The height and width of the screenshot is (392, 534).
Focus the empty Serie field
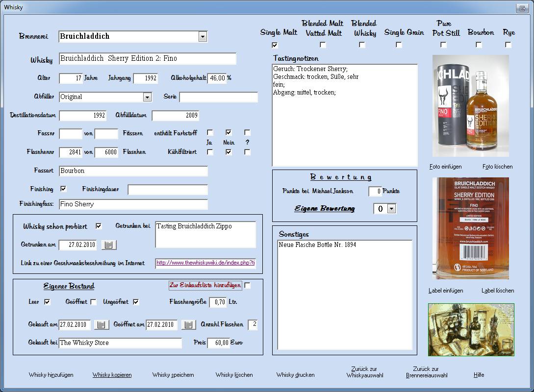tap(219, 97)
